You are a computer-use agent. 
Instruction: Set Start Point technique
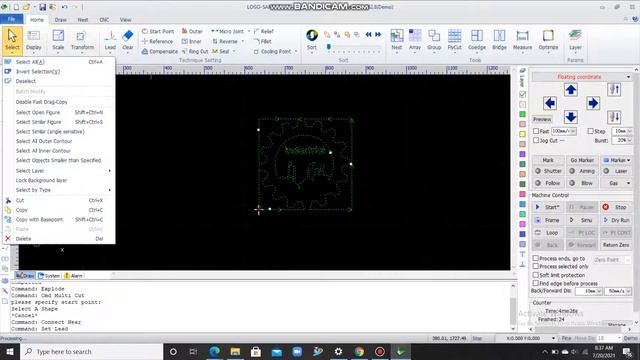click(158, 31)
